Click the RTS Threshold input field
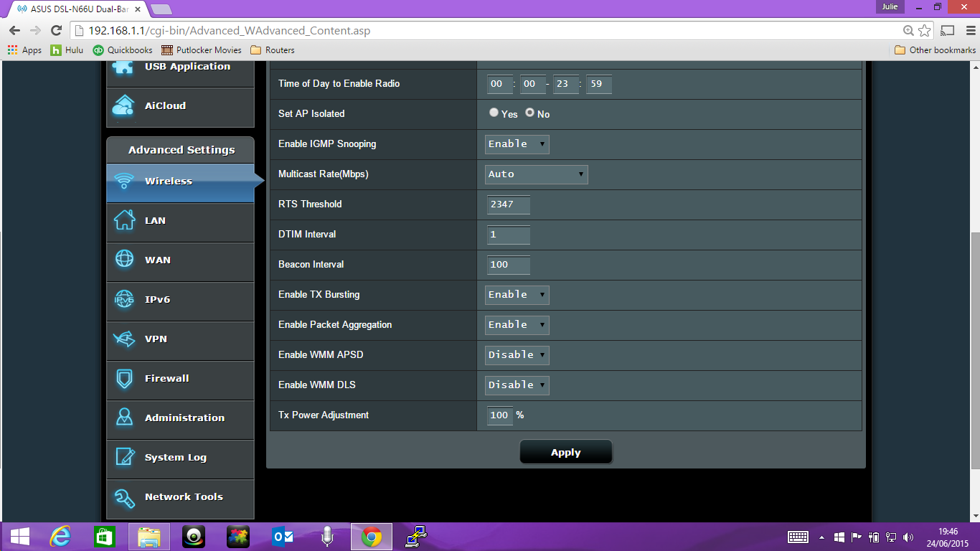This screenshot has height=551, width=980. click(509, 204)
